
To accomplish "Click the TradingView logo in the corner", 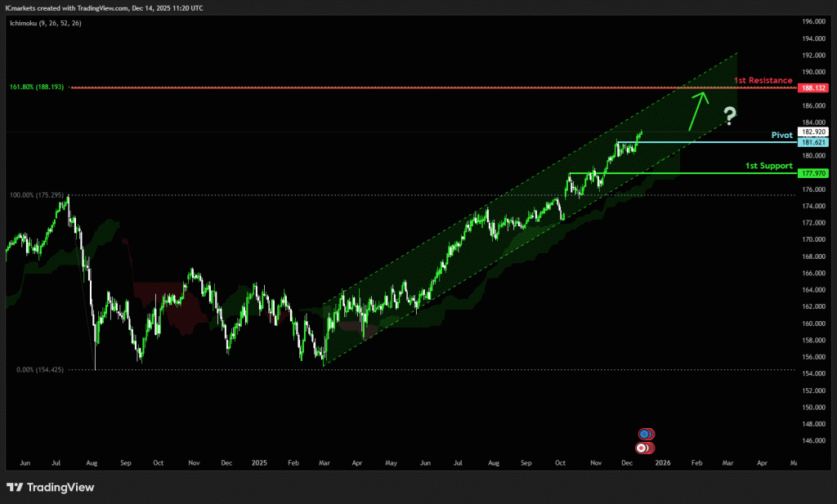I will click(51, 488).
